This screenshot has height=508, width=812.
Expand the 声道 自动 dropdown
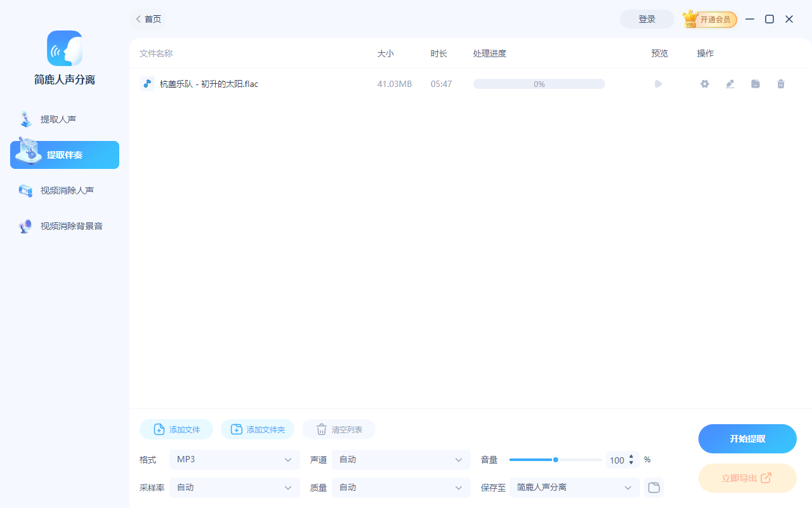[401, 459]
